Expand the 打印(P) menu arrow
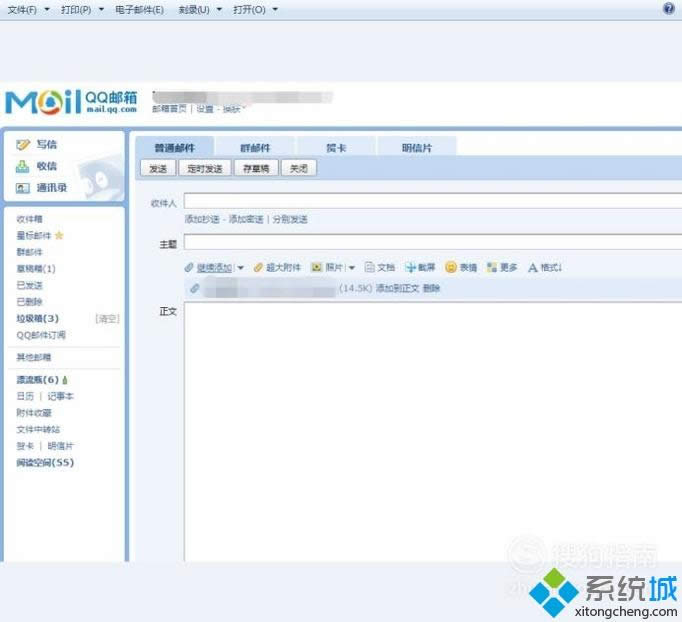682x622 pixels. coord(101,10)
